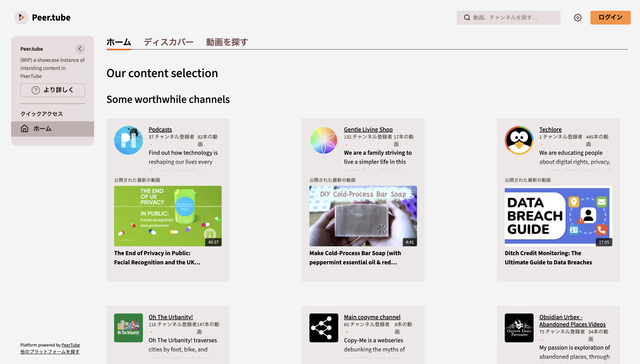
Task: Select the home icon under クイックアクセス
Action: (x=25, y=128)
